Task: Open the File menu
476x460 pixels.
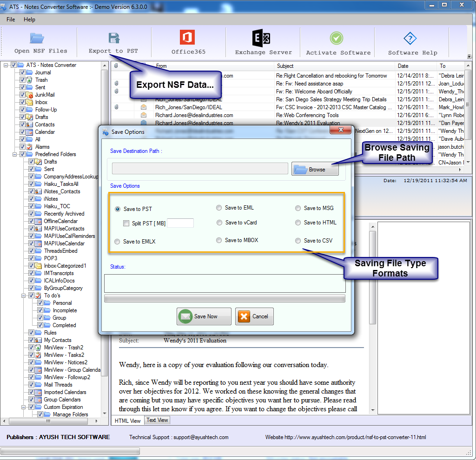Action: click(x=11, y=20)
